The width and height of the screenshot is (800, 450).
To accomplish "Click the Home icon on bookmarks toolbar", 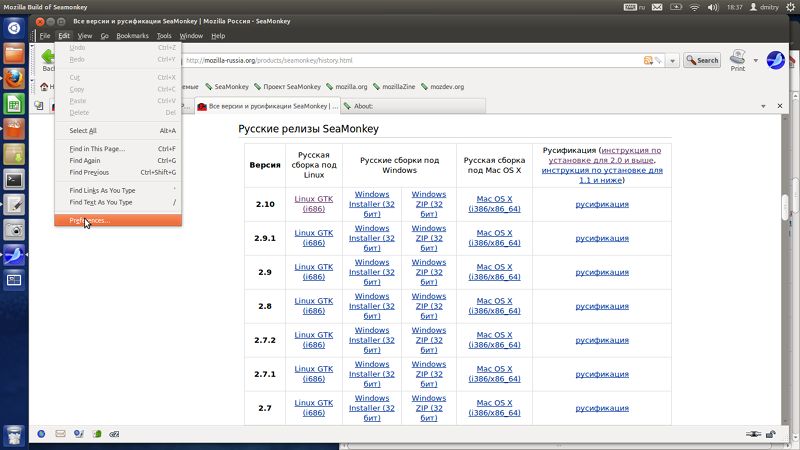I will 44,87.
